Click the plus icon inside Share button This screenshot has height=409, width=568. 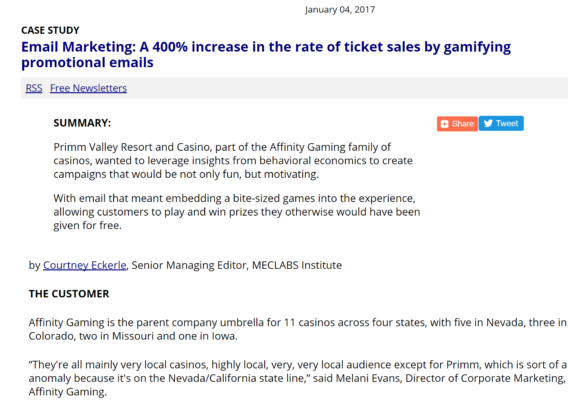click(x=444, y=124)
